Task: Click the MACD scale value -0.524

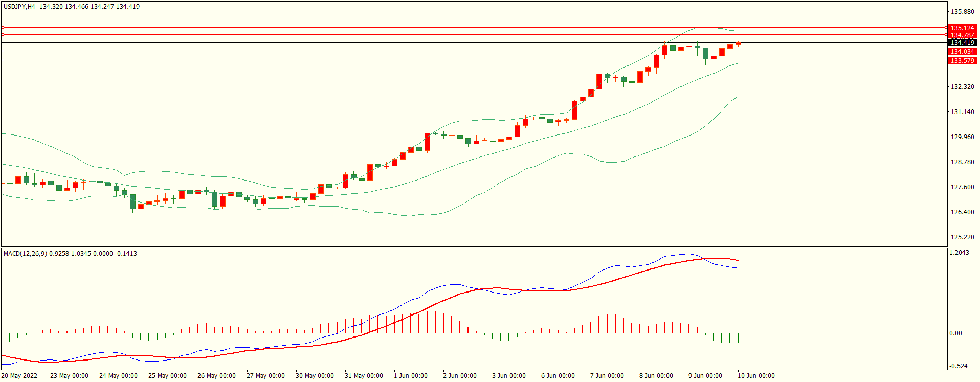Action: (959, 366)
